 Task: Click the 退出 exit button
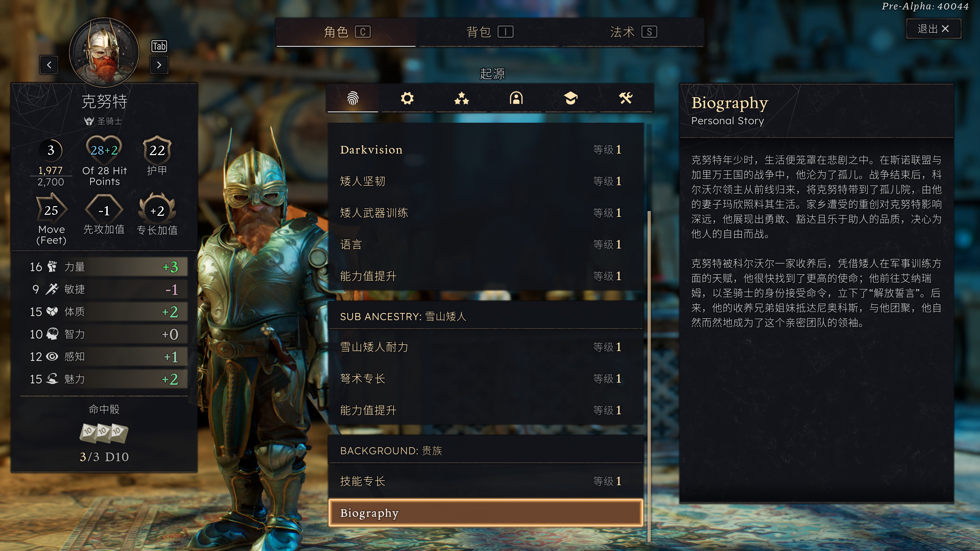pos(934,29)
